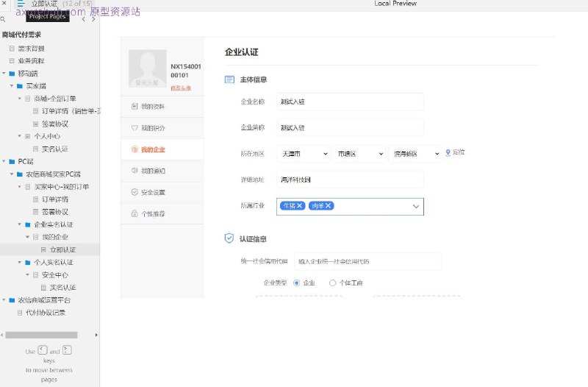Click the 统一社会信用代码 input field
Image resolution: width=588 pixels, height=387 pixels.
tap(367, 262)
